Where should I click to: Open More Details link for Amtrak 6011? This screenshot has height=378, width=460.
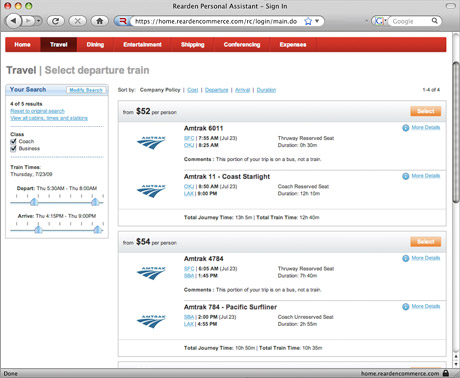click(x=426, y=127)
